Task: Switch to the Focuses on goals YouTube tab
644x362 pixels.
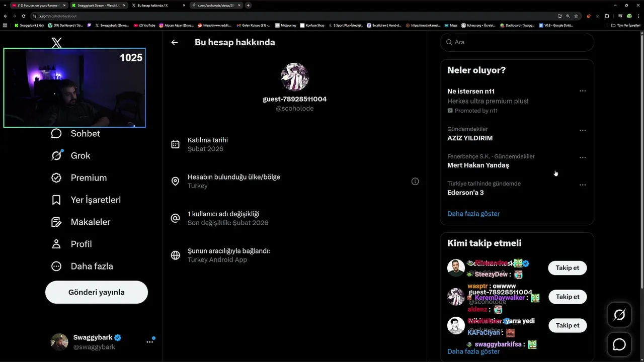Action: point(39,5)
